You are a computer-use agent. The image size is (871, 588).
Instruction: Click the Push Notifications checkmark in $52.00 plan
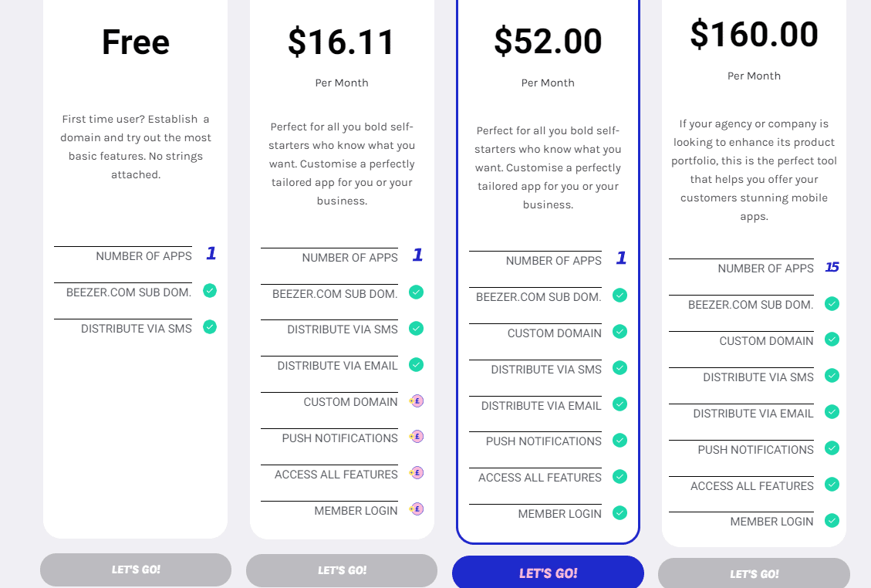[619, 440]
